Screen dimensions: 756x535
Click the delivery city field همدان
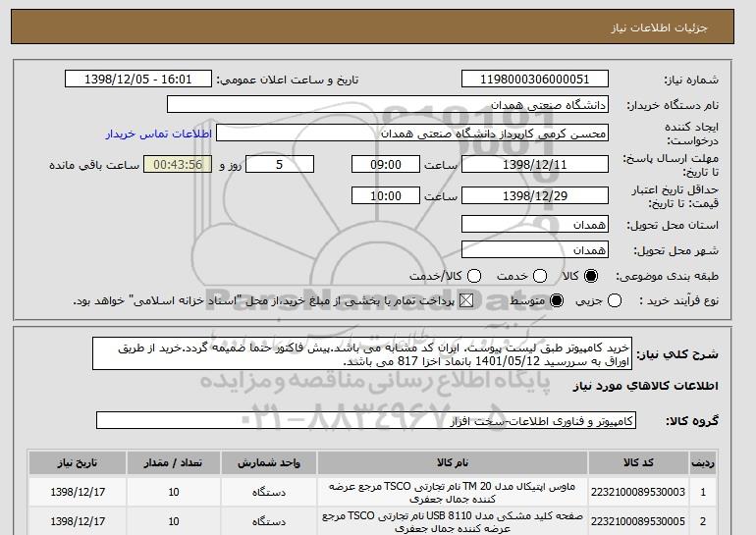(x=535, y=249)
